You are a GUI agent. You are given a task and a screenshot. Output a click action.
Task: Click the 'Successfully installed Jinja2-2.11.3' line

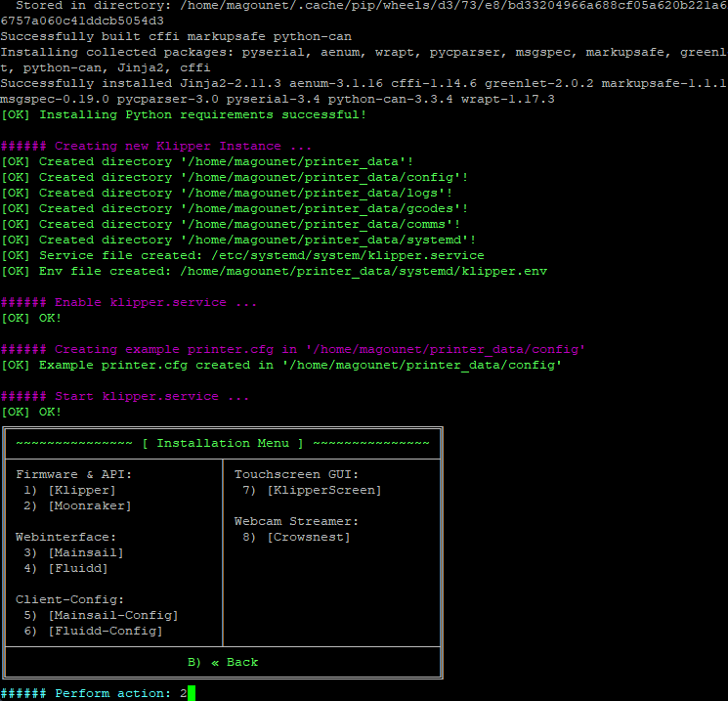tap(364, 84)
